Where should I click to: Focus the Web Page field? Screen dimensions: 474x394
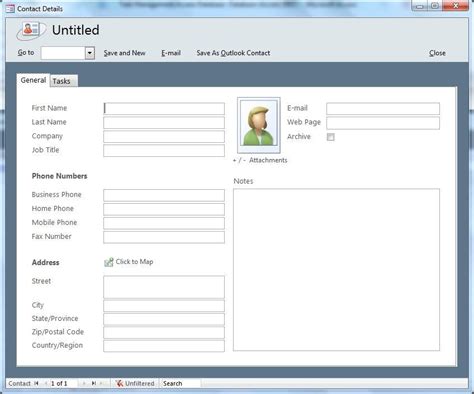click(383, 123)
